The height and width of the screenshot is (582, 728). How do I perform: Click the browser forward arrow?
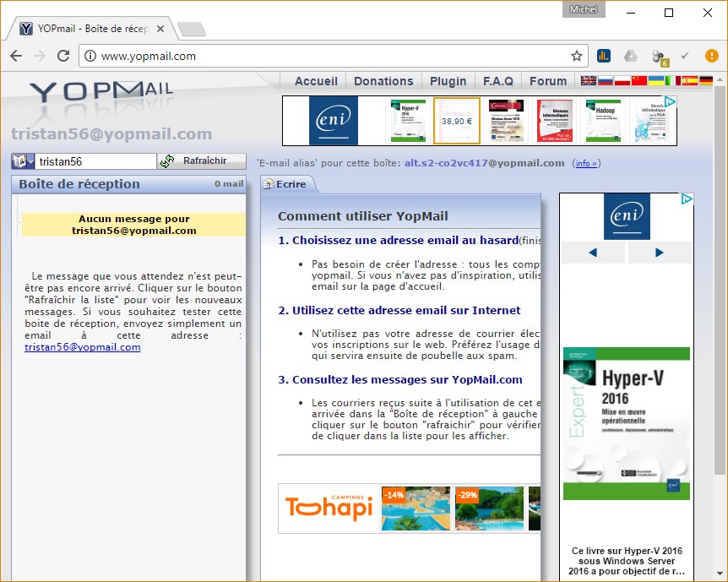40,57
